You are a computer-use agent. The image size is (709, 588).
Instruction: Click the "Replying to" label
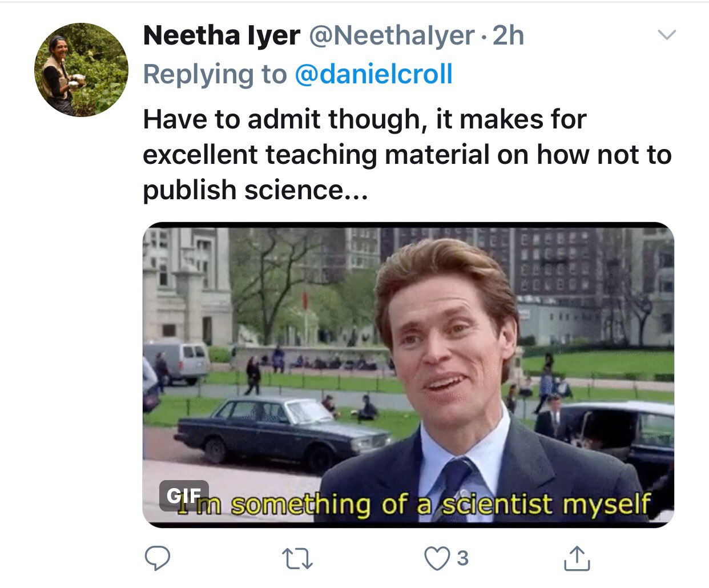pyautogui.click(x=215, y=74)
